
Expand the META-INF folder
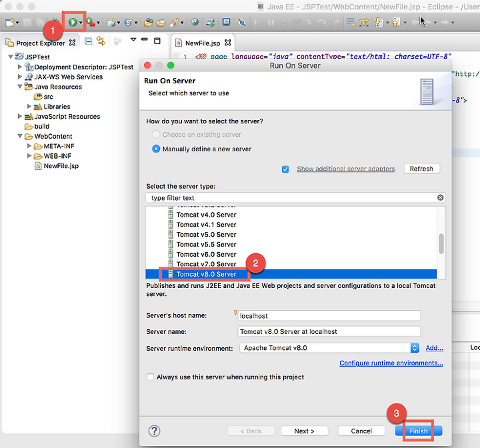coord(29,146)
